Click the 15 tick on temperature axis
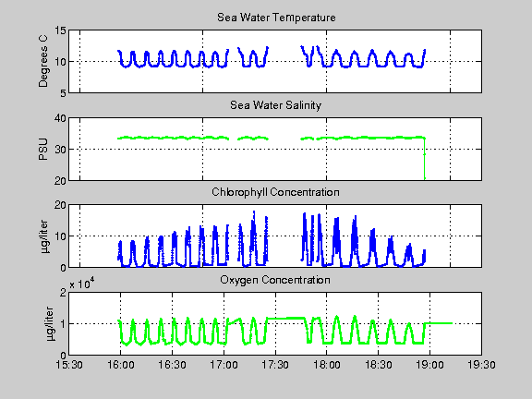Viewport: 532px width, 399px height. (x=60, y=30)
